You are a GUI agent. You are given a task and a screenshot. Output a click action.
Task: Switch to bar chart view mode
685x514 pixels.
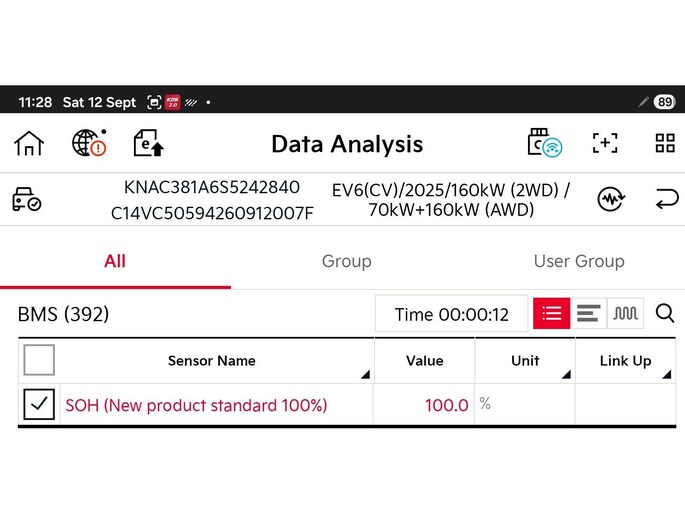point(588,313)
